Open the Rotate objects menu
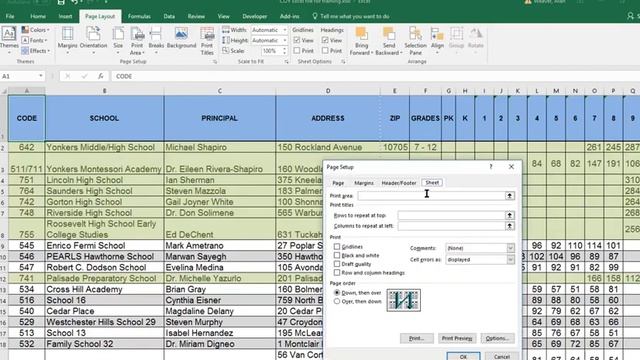Image resolution: width=640 pixels, height=360 pixels. [476, 40]
